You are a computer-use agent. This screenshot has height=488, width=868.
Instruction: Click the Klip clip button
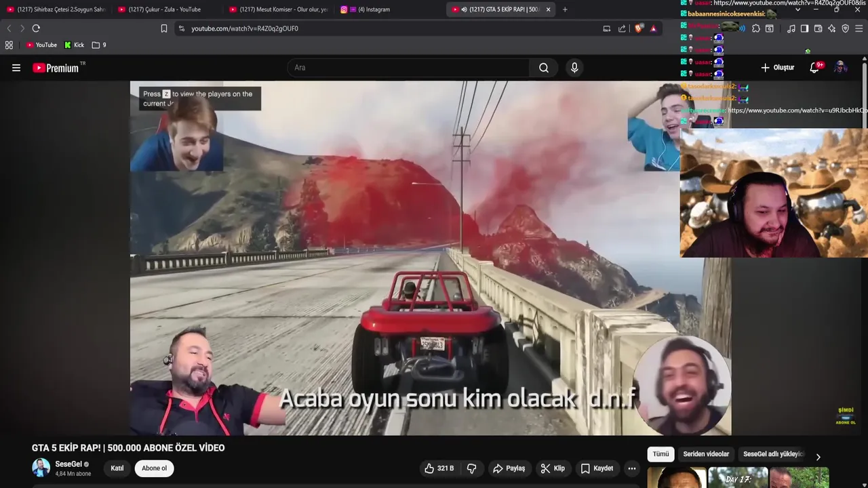tap(552, 468)
